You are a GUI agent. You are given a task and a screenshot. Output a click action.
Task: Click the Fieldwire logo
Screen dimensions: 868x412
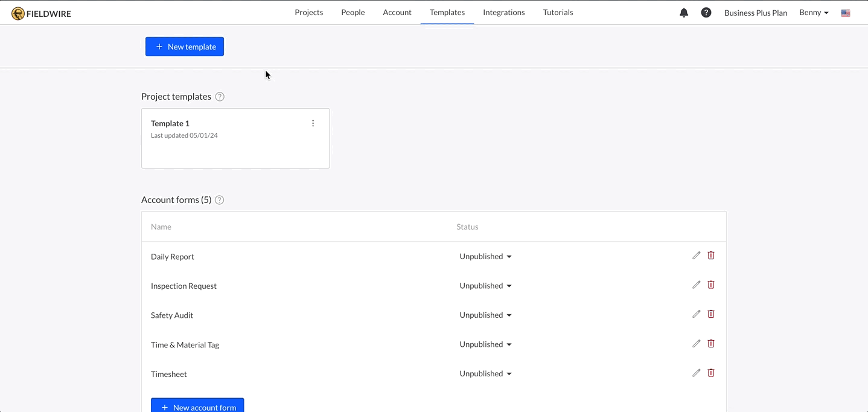click(x=40, y=12)
